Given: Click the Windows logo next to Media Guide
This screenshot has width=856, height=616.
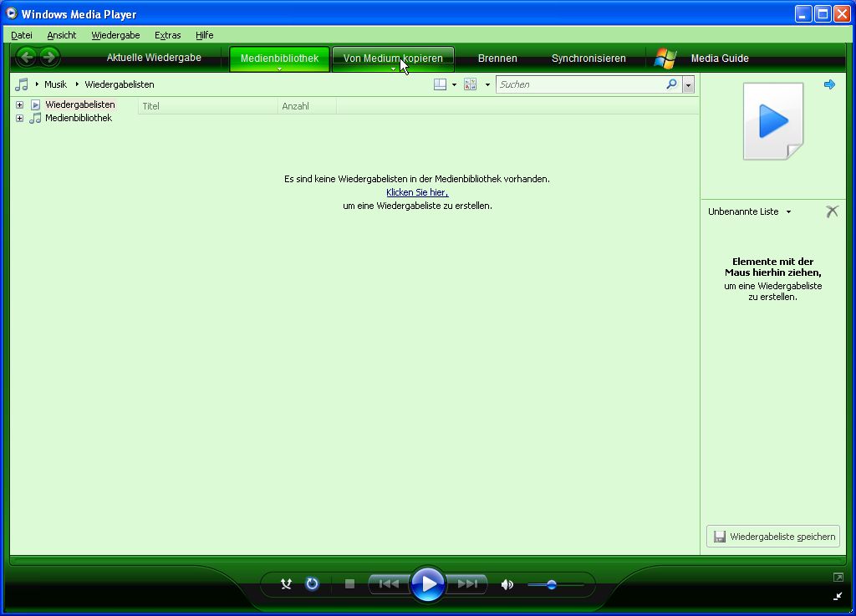Looking at the screenshot, I should point(665,59).
